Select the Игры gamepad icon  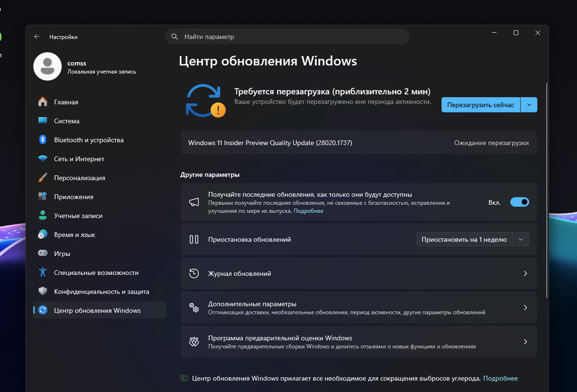(43, 253)
